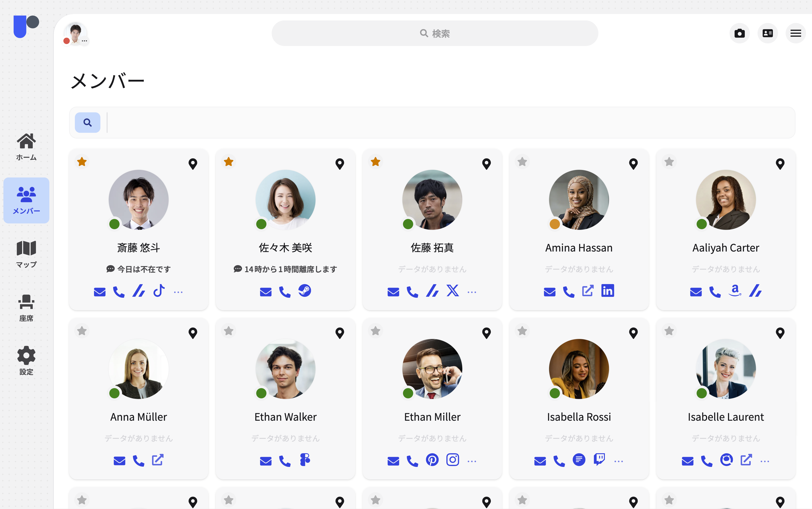Click Steam icon on 佐々木 美咲 card
The height and width of the screenshot is (509, 812).
click(304, 290)
